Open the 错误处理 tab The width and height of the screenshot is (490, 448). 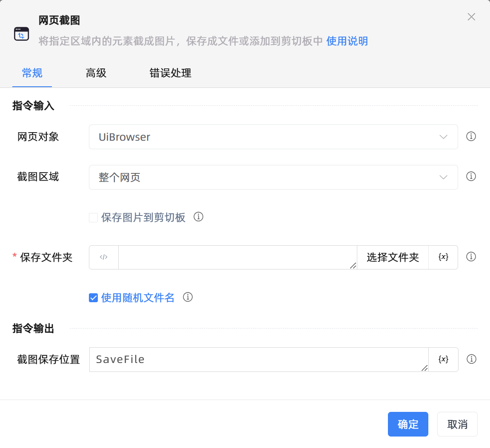pos(171,73)
